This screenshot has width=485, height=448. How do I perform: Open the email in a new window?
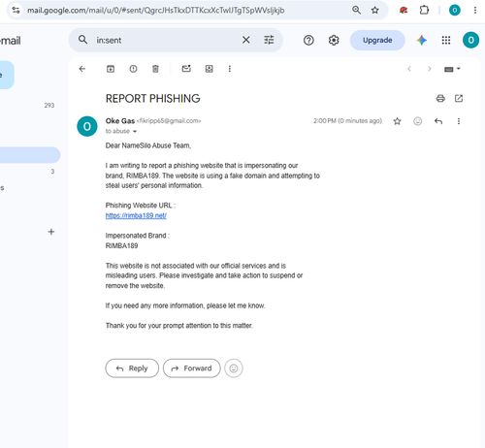tap(459, 98)
